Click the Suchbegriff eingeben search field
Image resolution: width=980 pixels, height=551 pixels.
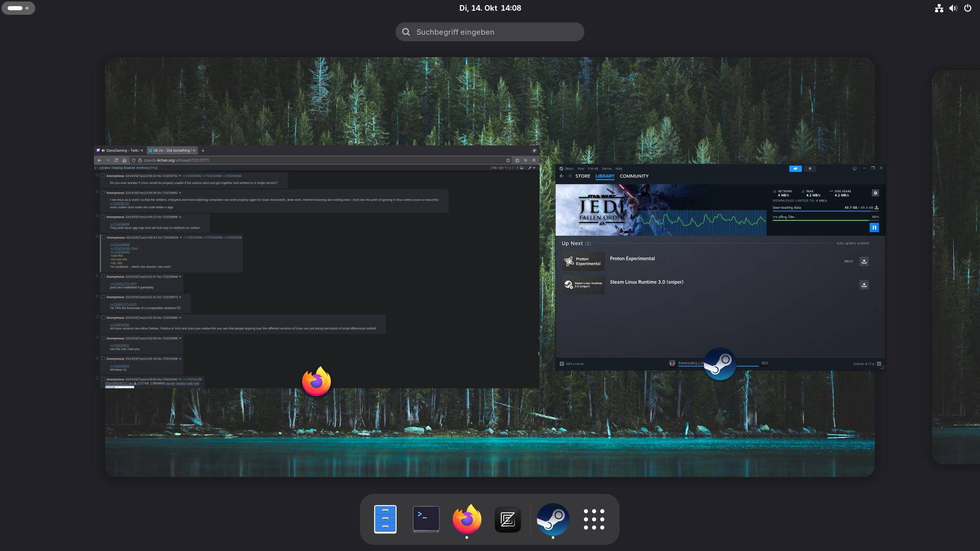pos(490,32)
